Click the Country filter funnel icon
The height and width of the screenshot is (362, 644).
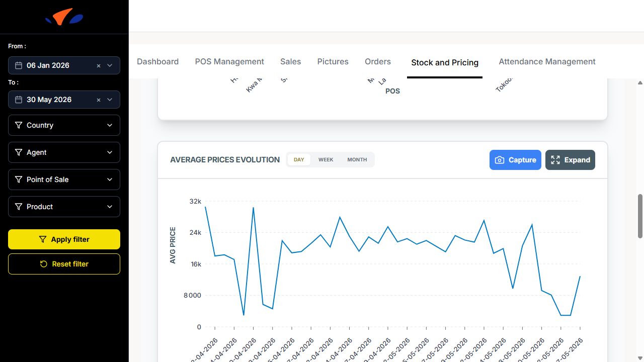point(19,125)
